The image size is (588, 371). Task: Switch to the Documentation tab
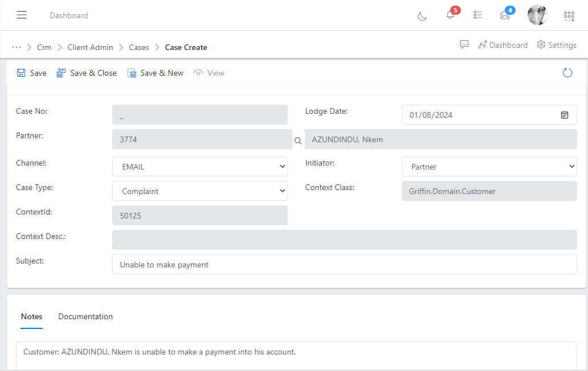point(85,316)
